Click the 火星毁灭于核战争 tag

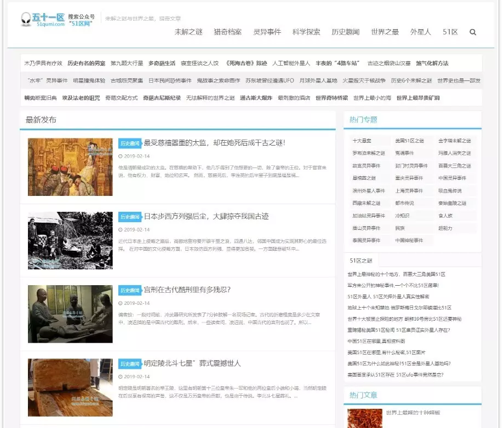(x=364, y=80)
